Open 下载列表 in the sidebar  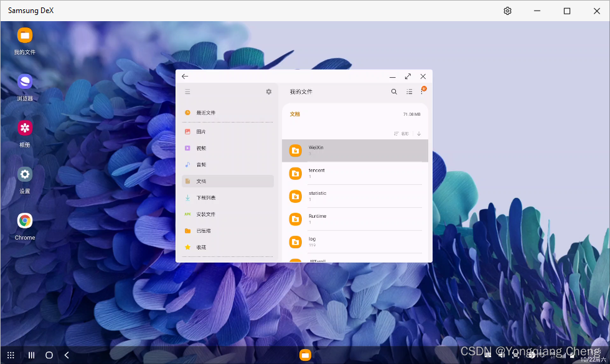tap(228, 198)
